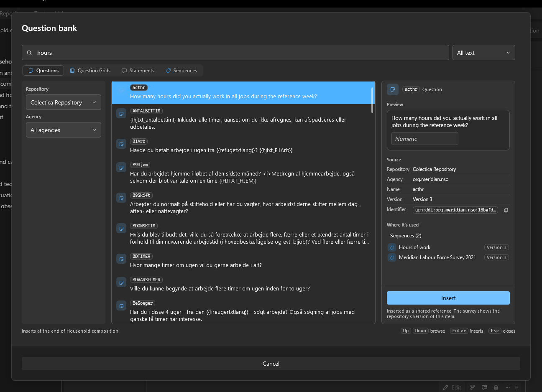
Task: Expand the chevron in background window toolbar
Action: point(517,387)
